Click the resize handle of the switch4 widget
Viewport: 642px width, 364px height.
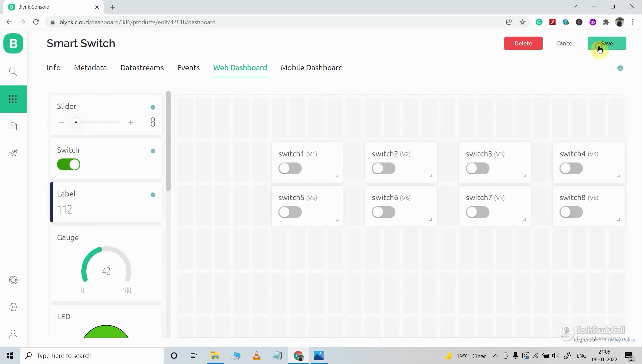pyautogui.click(x=618, y=176)
